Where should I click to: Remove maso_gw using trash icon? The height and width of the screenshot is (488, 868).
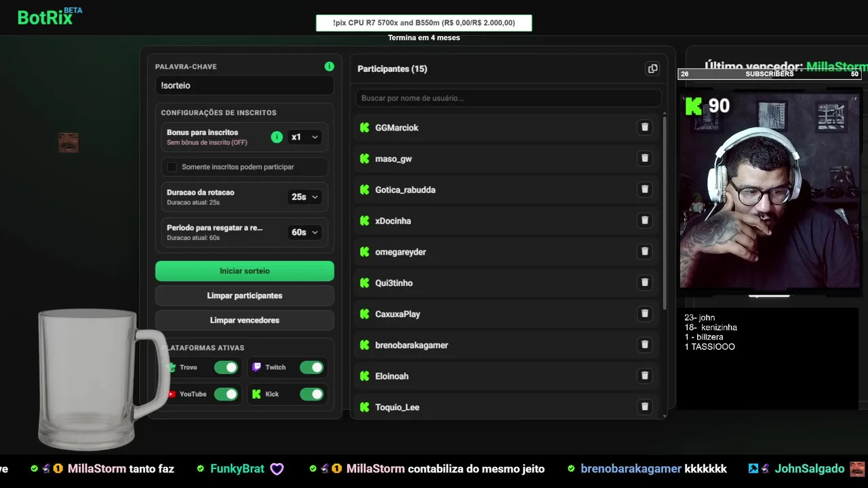(x=644, y=159)
